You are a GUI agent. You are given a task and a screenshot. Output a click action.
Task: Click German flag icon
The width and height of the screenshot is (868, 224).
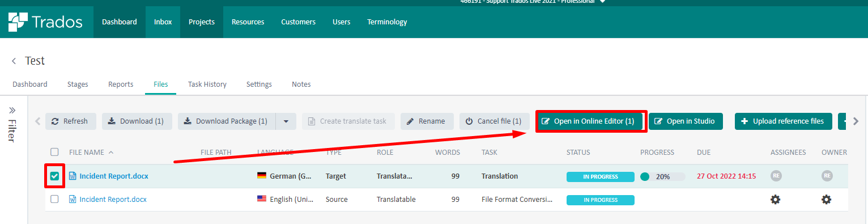tap(262, 176)
